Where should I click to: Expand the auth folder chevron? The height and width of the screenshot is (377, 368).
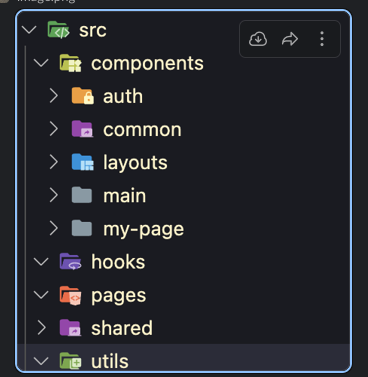click(54, 96)
